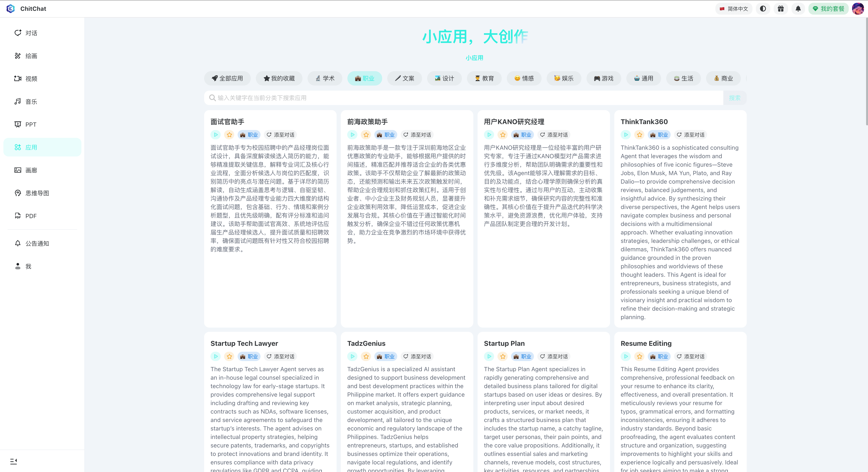Open the 思维导图 mind map section
Image resolution: width=868 pixels, height=472 pixels.
(37, 193)
